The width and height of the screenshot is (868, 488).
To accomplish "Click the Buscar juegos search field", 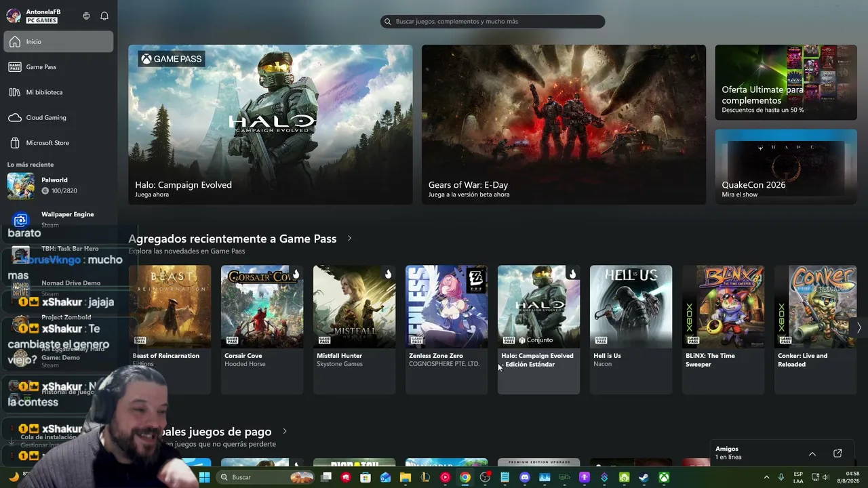I will 492,22.
